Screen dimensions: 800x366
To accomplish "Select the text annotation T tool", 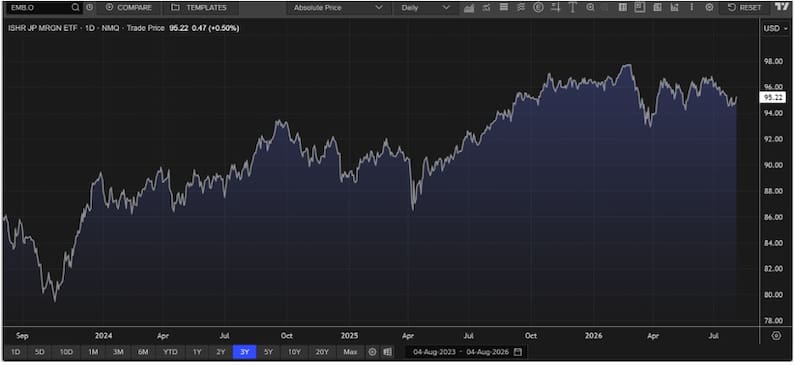I will click(x=572, y=8).
